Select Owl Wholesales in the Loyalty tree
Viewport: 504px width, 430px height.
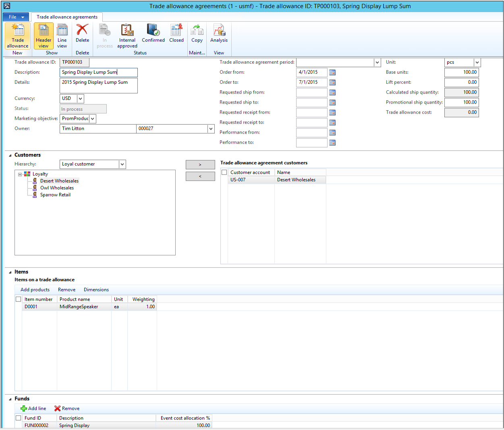coord(57,188)
